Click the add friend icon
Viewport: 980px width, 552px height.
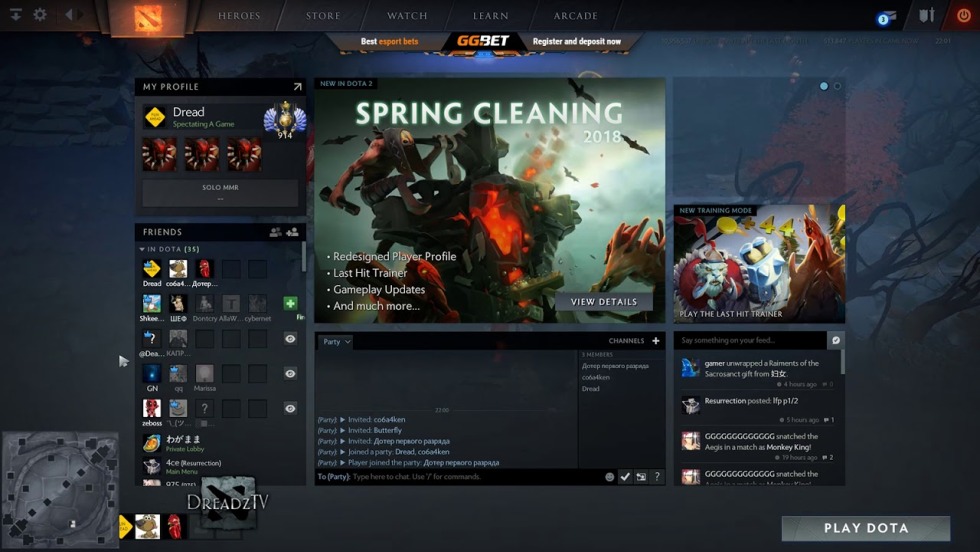[293, 232]
